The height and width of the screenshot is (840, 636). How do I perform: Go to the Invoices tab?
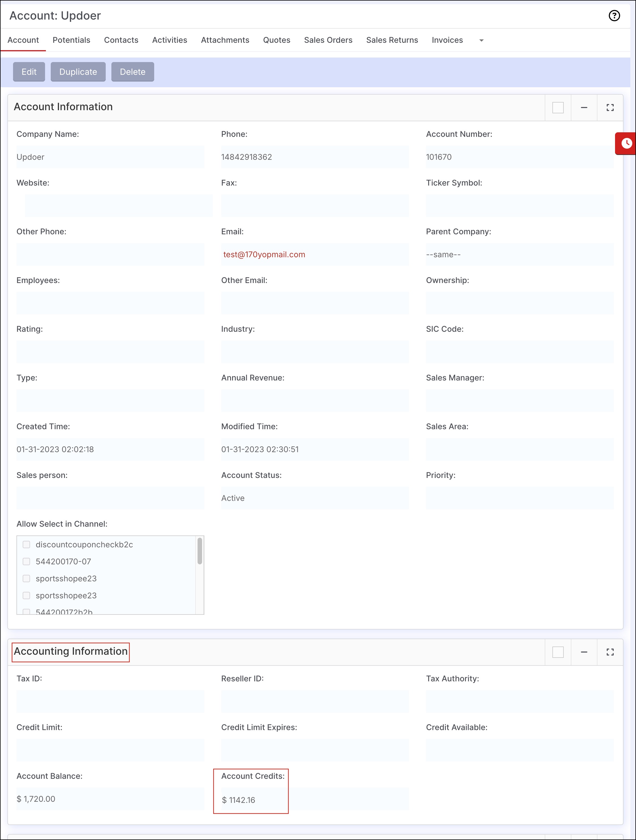447,40
